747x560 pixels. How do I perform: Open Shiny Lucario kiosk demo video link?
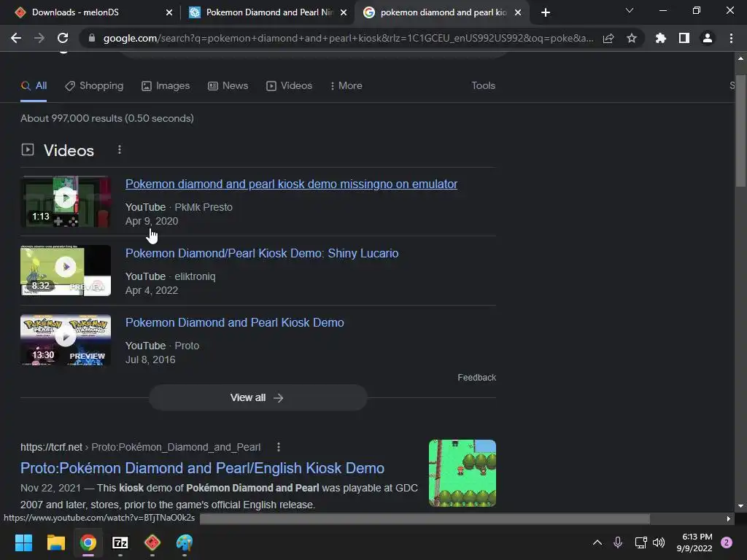[x=262, y=253]
